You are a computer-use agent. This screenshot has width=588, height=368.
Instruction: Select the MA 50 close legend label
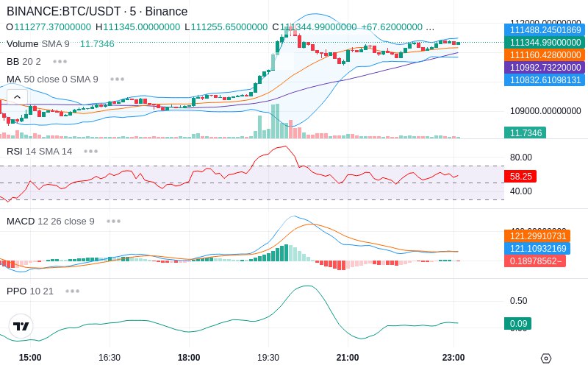(x=52, y=79)
